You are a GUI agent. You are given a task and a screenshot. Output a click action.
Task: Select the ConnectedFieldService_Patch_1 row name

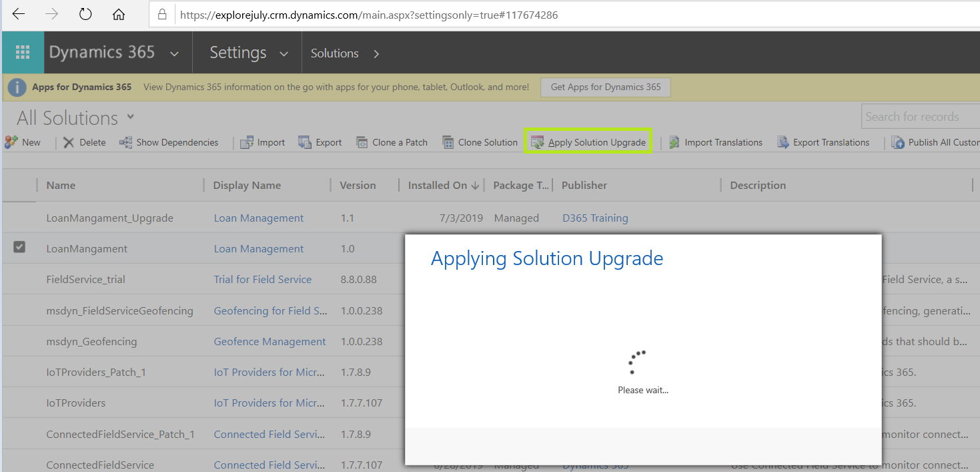pyautogui.click(x=120, y=434)
